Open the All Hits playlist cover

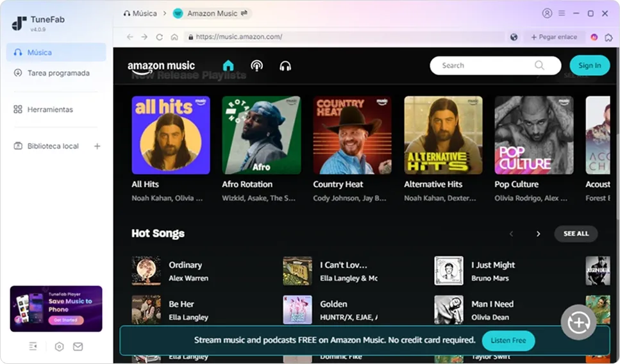tap(171, 135)
